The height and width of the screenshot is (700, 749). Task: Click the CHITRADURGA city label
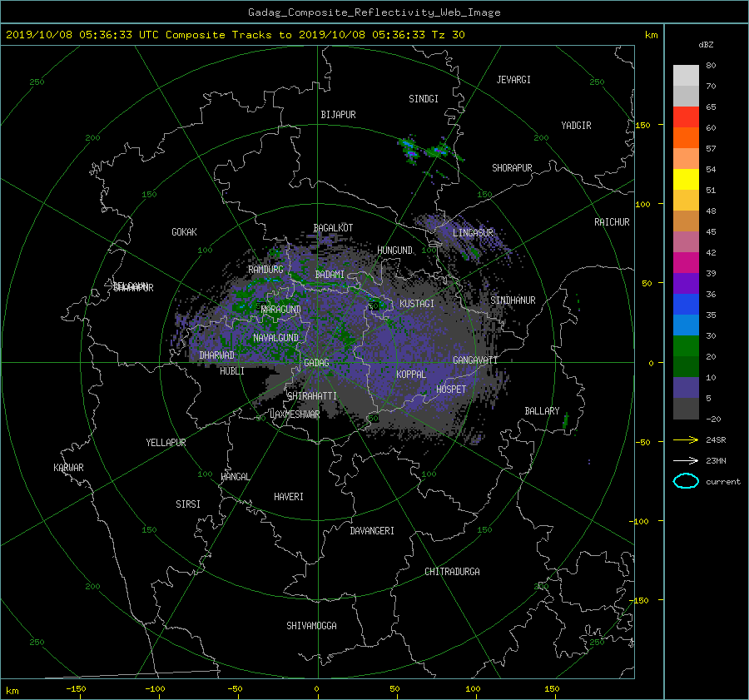click(452, 572)
